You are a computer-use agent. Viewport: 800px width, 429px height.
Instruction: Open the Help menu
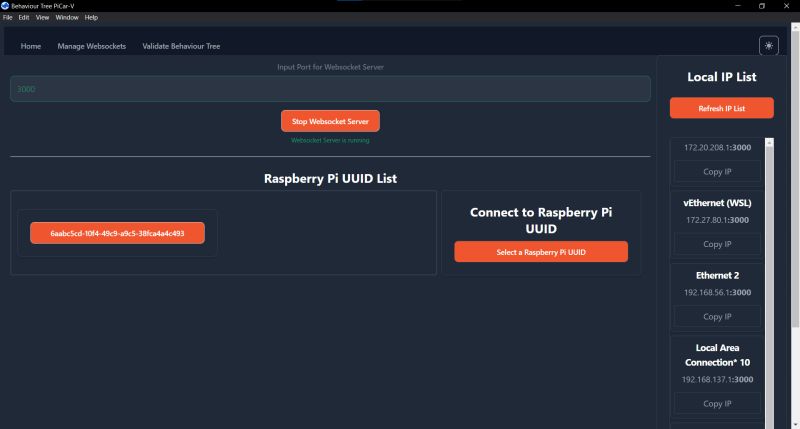click(x=91, y=17)
